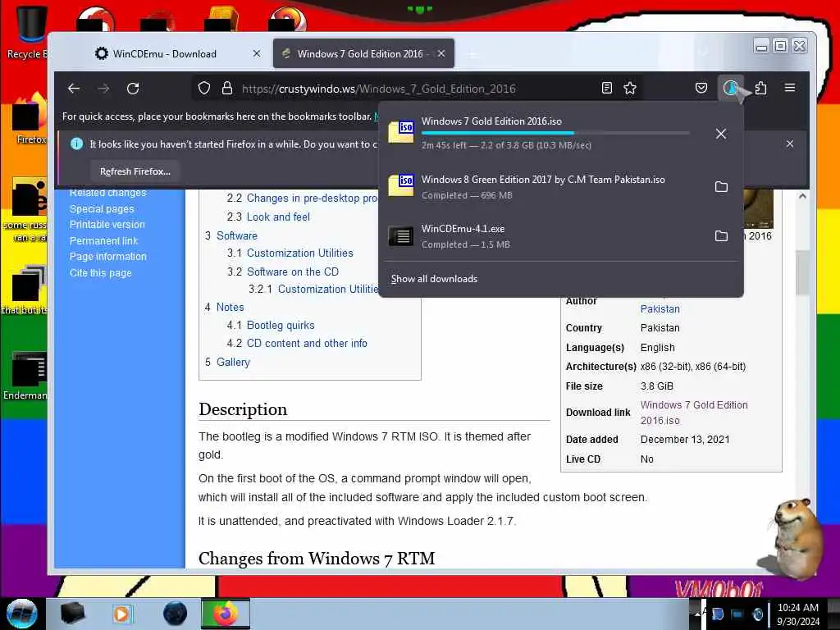Jump to 3 Software section
Viewport: 840px width, 630px height.
point(237,235)
